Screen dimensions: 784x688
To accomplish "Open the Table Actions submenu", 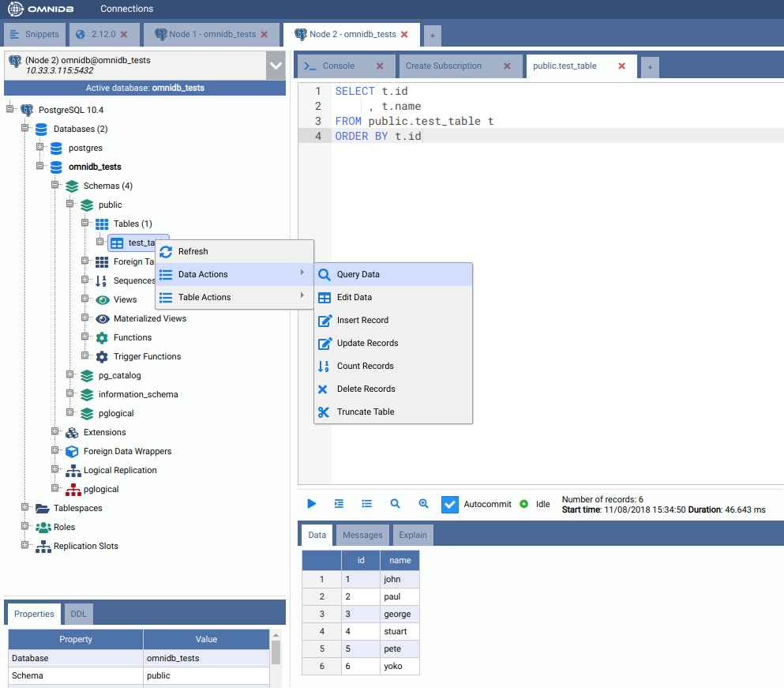I will [x=204, y=297].
